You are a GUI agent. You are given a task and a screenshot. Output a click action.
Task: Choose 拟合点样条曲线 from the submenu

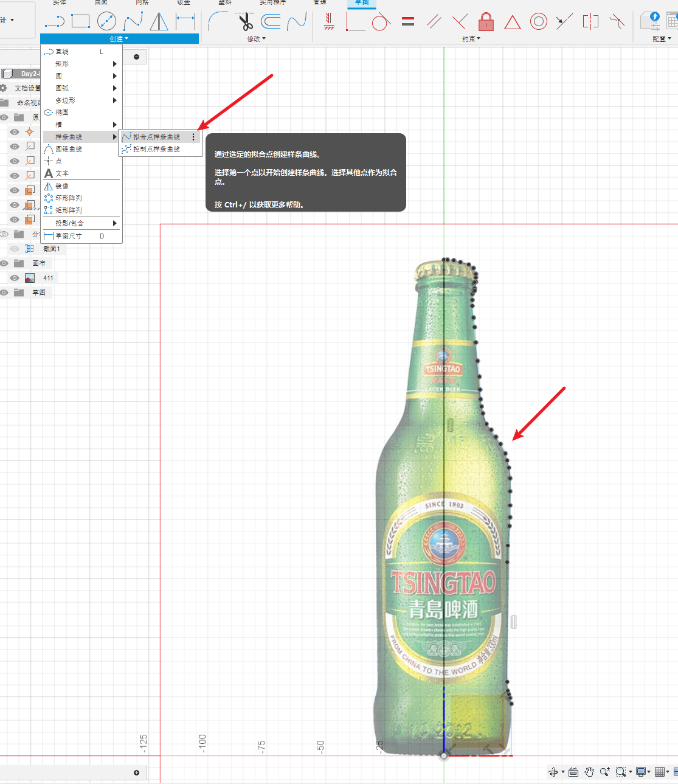(x=156, y=137)
